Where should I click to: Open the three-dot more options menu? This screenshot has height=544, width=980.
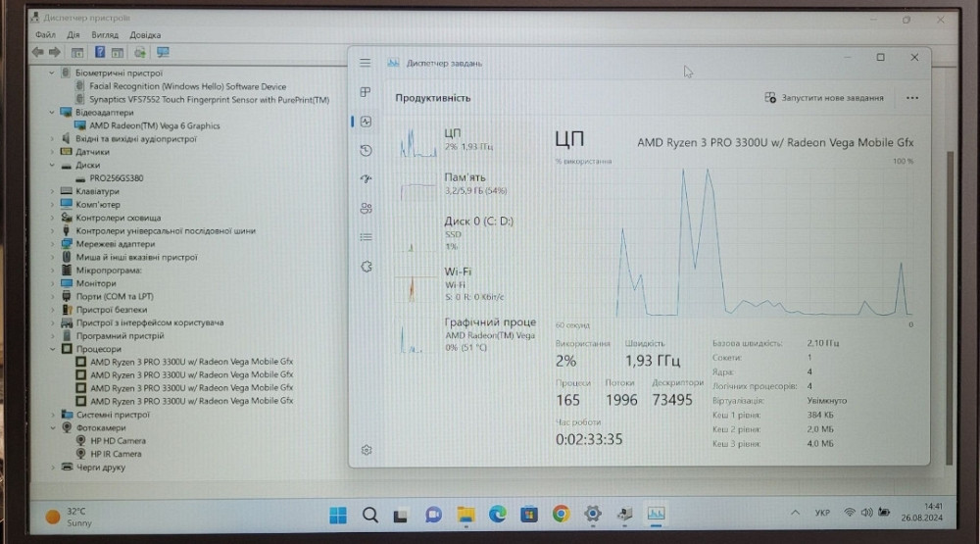[911, 98]
